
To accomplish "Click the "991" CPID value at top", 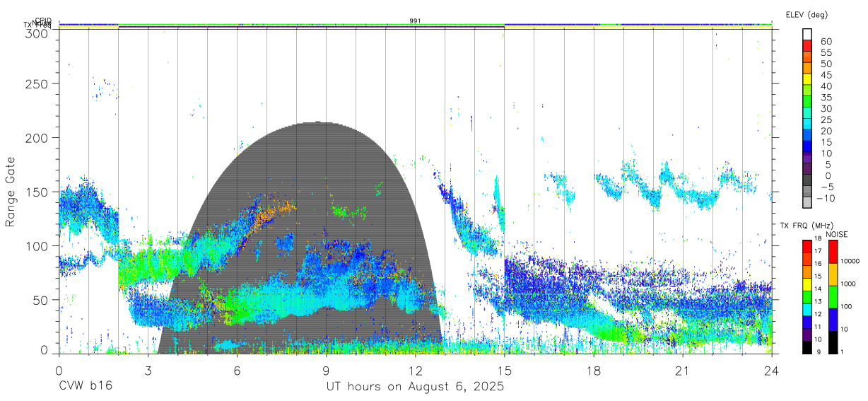I will [415, 21].
